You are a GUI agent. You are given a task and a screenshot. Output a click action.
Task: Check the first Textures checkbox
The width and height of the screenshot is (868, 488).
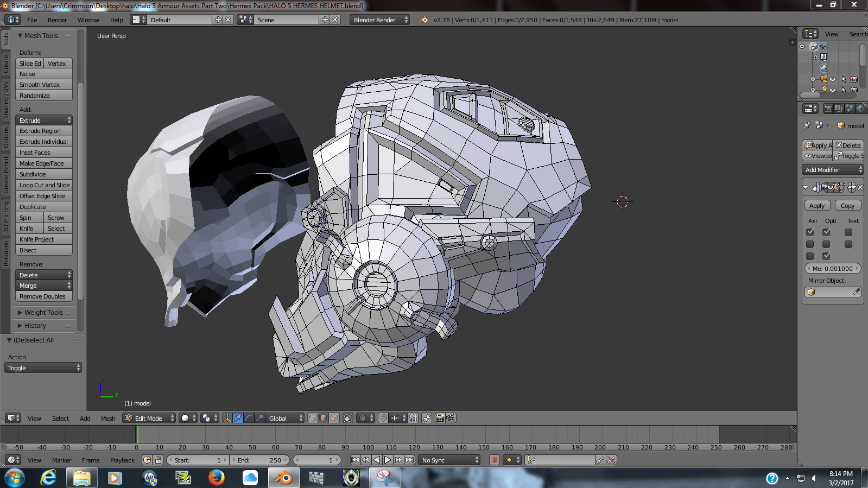tap(848, 232)
